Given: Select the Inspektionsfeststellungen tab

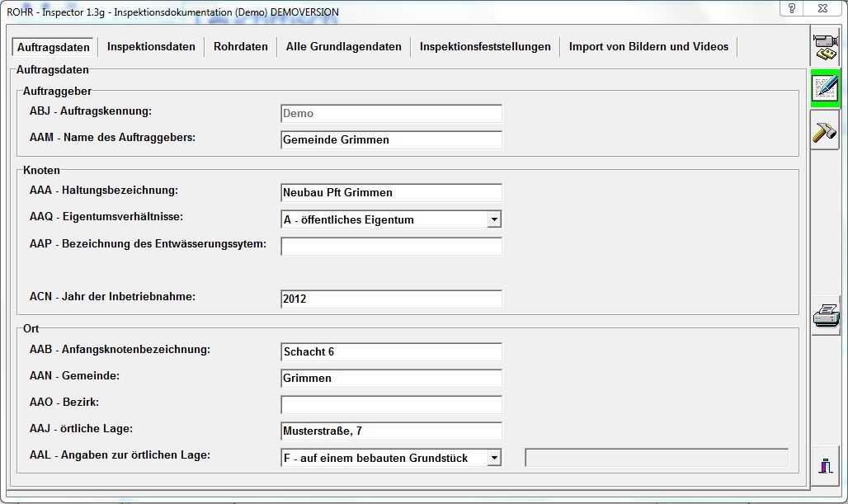Looking at the screenshot, I should [x=484, y=47].
